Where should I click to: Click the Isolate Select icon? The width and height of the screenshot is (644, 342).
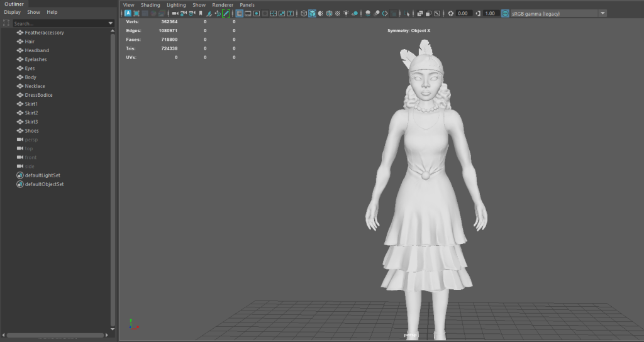[406, 13]
